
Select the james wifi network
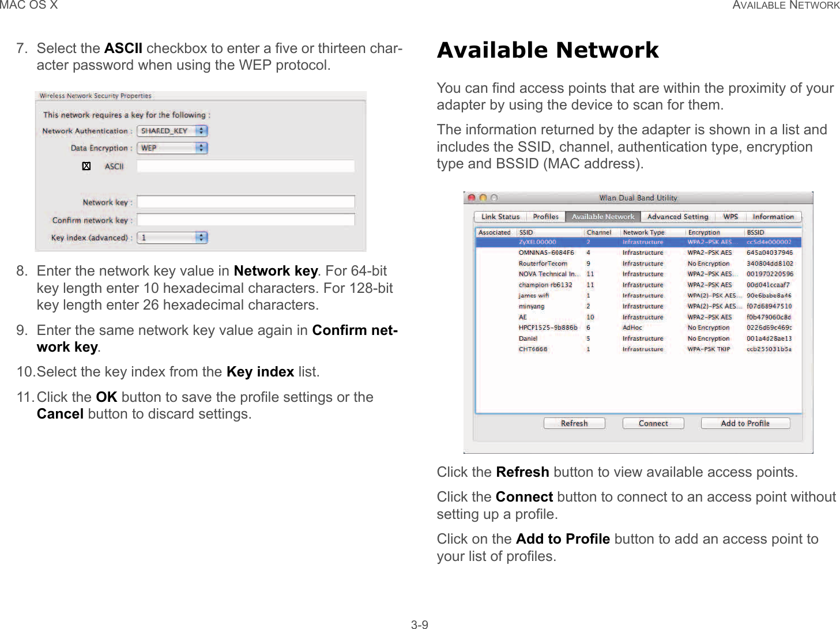tap(638, 295)
